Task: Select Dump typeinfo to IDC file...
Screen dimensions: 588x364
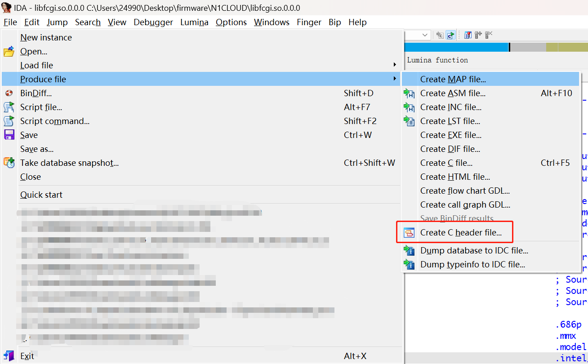Action: click(x=490, y=264)
